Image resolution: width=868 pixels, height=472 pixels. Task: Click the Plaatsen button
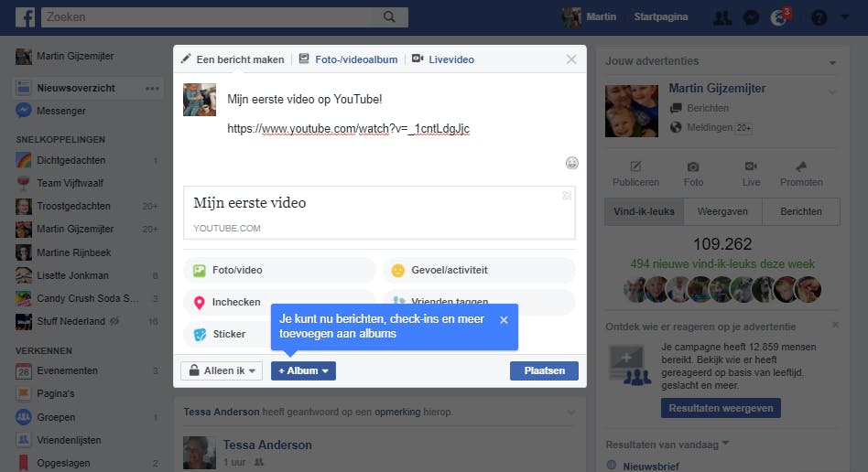[544, 370]
